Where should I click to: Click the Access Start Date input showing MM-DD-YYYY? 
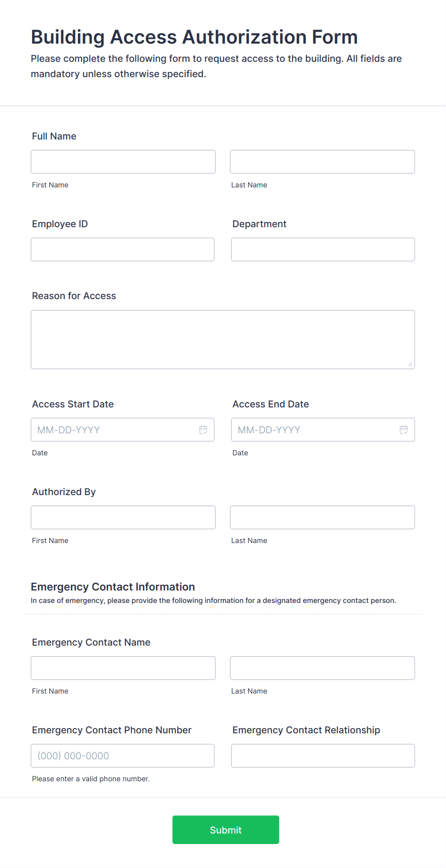click(110, 430)
